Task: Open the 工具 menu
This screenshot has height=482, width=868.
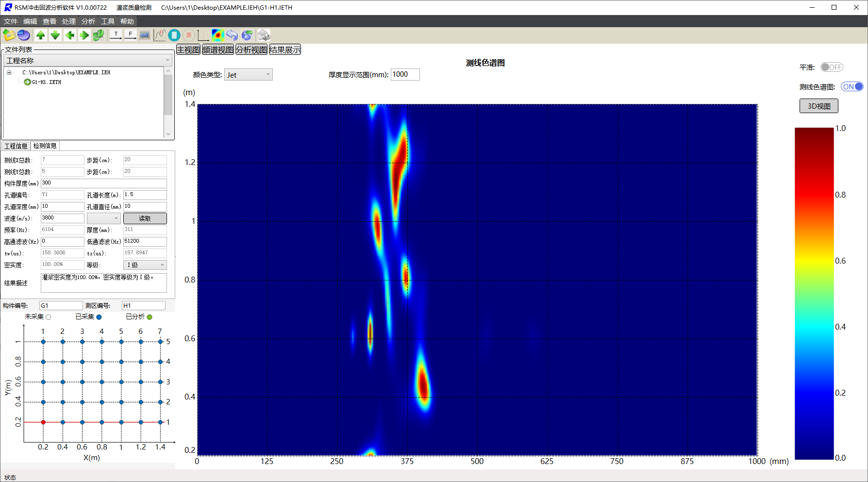Action: (108, 21)
